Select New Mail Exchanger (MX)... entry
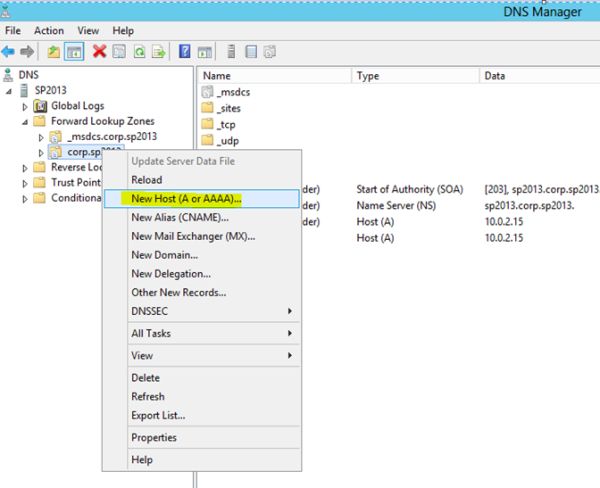This screenshot has width=600, height=488. click(x=202, y=236)
